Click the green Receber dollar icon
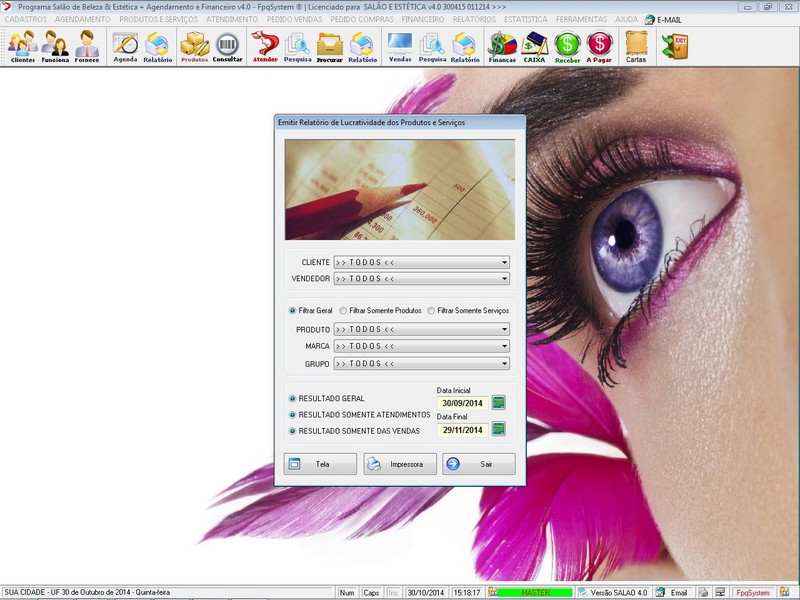 (x=567, y=46)
